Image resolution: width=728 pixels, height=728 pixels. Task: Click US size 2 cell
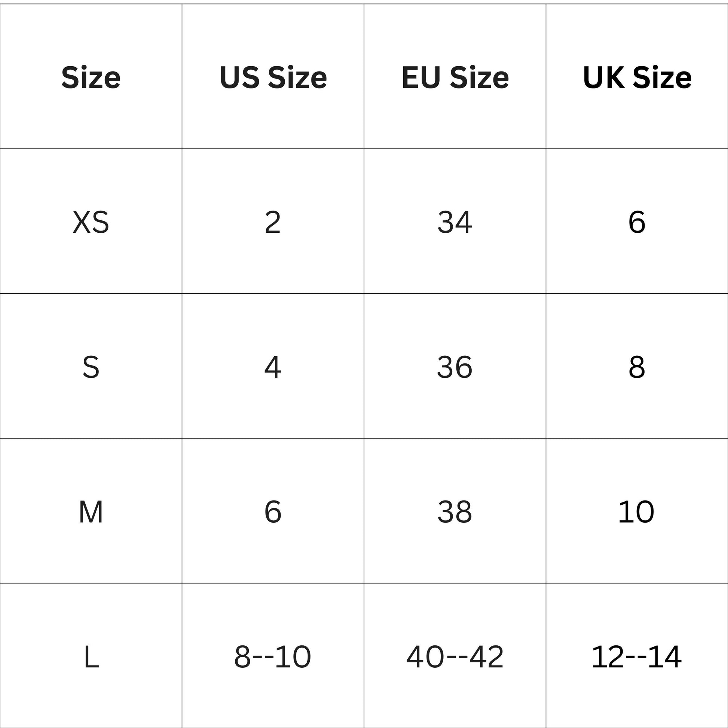pyautogui.click(x=273, y=222)
